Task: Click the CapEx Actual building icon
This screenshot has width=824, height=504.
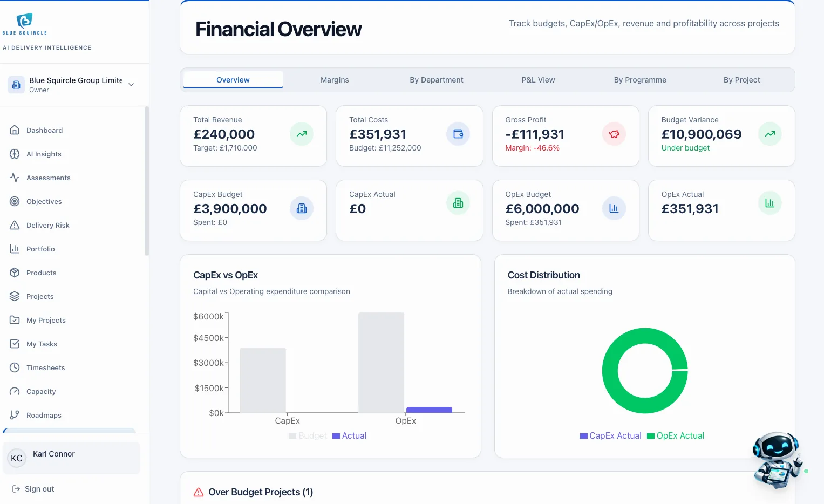Action: [458, 203]
